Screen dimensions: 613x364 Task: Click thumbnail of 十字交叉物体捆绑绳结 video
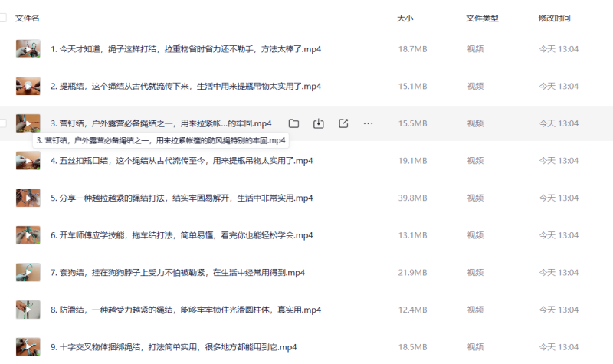click(x=28, y=346)
